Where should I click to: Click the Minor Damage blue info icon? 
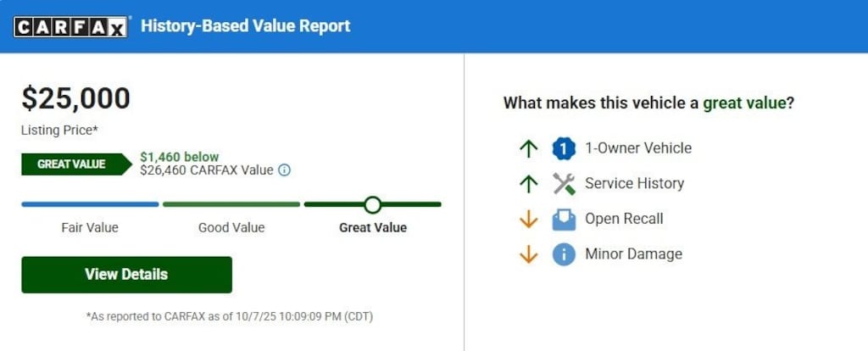(564, 253)
